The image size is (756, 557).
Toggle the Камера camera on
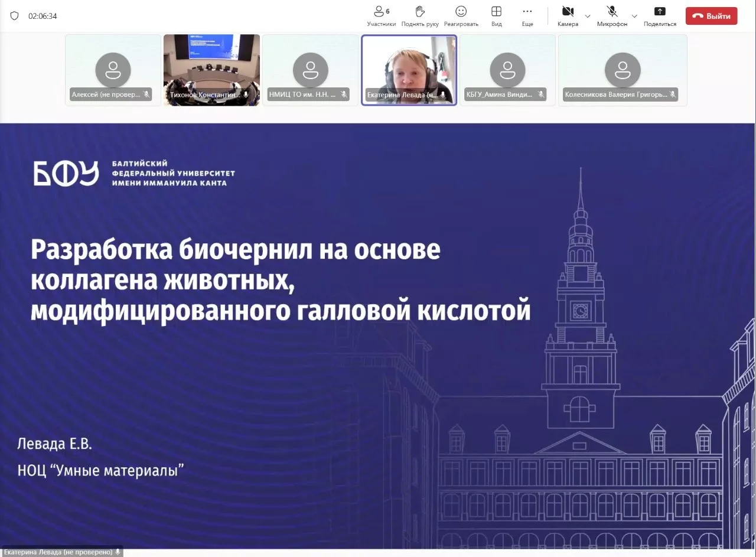tap(568, 16)
